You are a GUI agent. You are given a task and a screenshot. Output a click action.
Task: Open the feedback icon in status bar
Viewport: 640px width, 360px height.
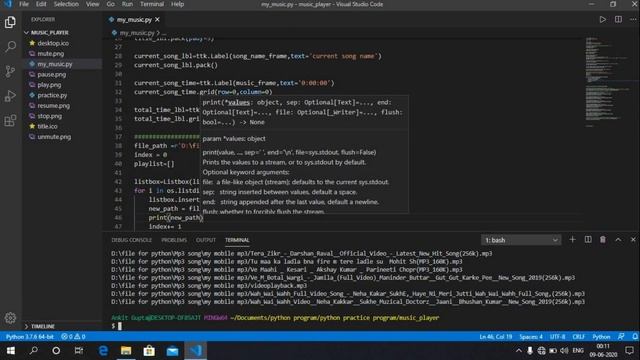tap(621, 337)
